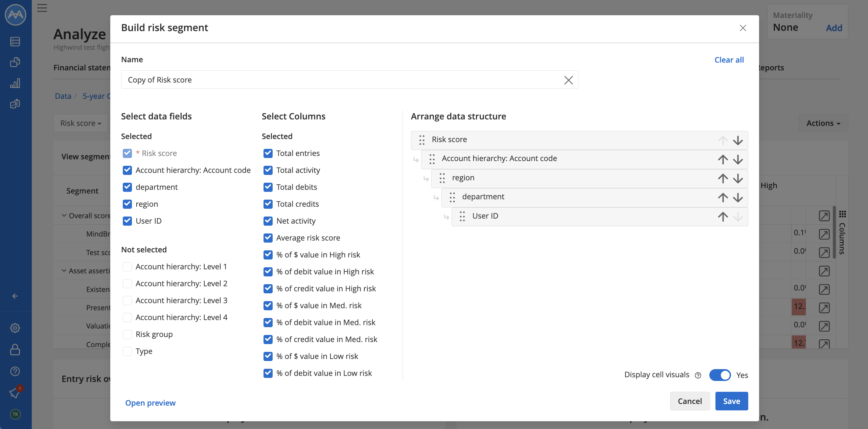The width and height of the screenshot is (868, 429).
Task: Close the Build risk segment dialog
Action: (x=743, y=28)
